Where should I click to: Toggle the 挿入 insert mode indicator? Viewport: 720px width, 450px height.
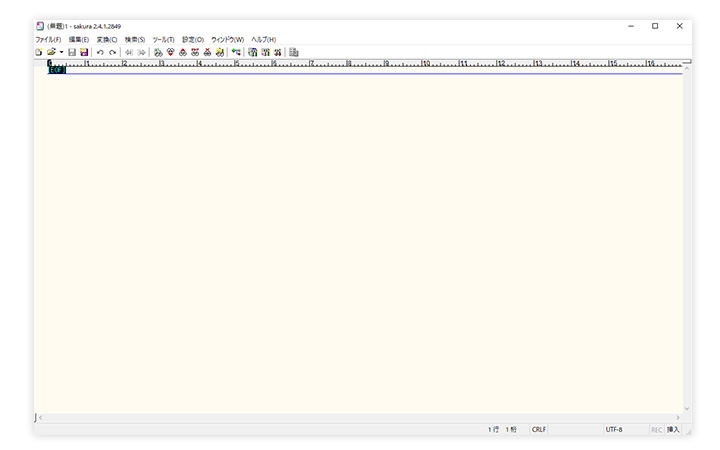pyautogui.click(x=673, y=429)
